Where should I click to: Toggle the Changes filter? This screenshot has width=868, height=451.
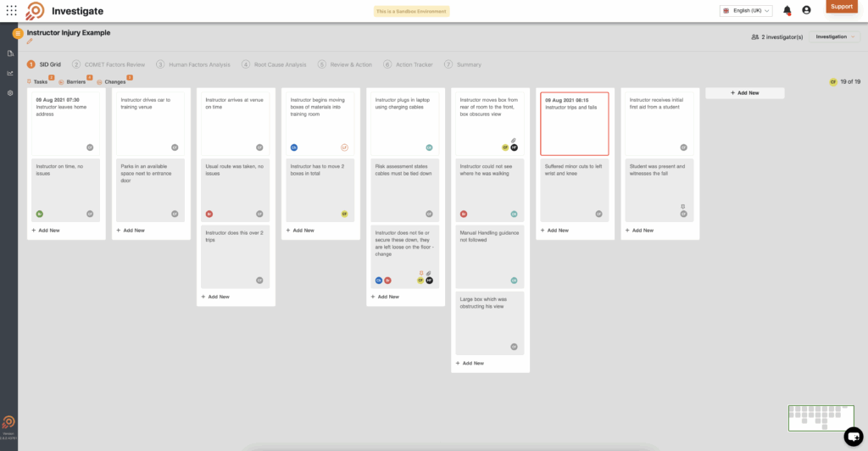pyautogui.click(x=114, y=81)
